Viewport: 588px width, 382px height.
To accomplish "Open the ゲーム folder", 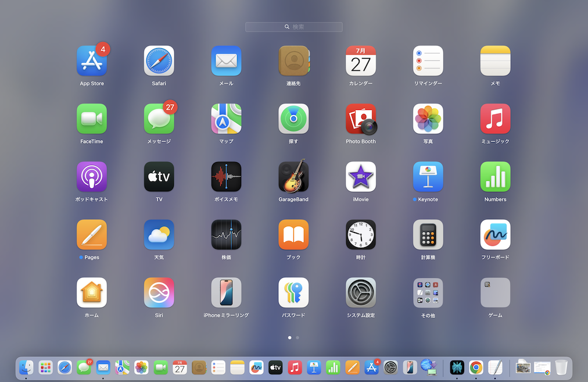I will pos(496,292).
